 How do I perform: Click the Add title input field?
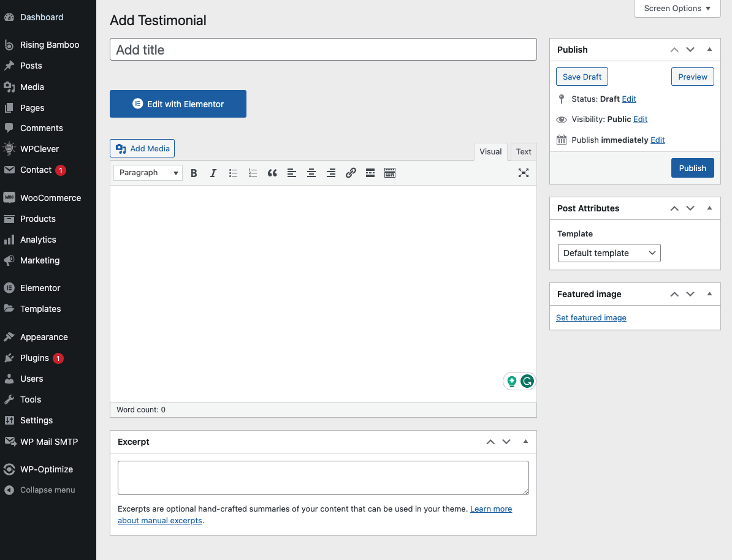coord(323,50)
